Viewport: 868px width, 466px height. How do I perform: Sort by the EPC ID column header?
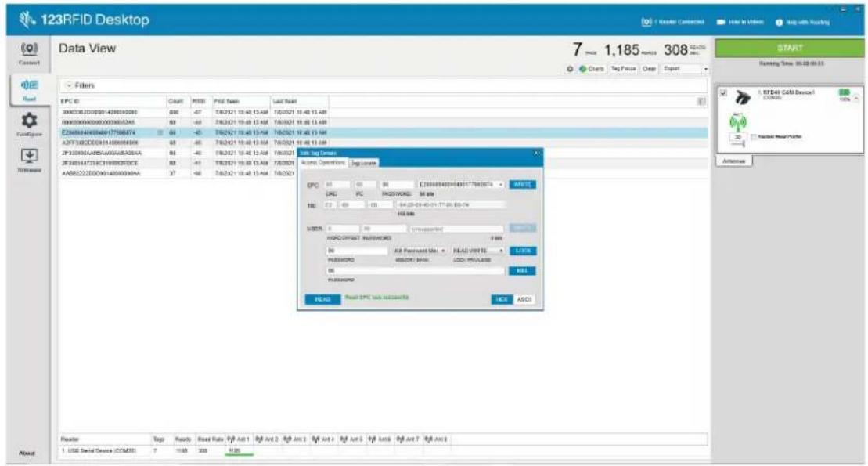(x=113, y=101)
